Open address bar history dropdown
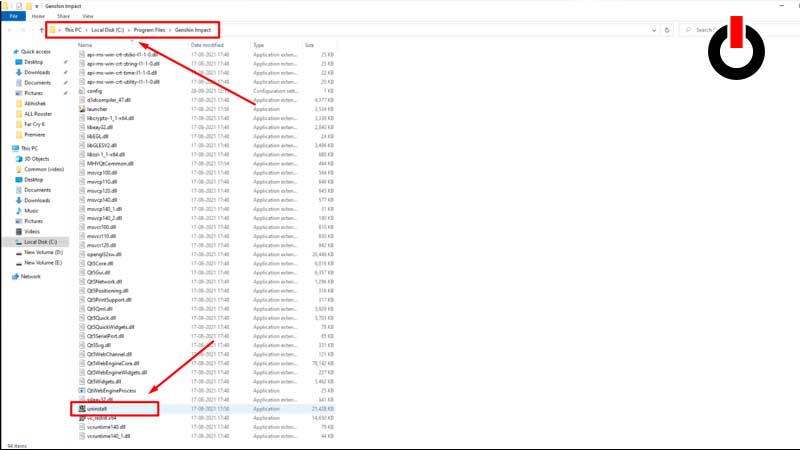 (654, 30)
